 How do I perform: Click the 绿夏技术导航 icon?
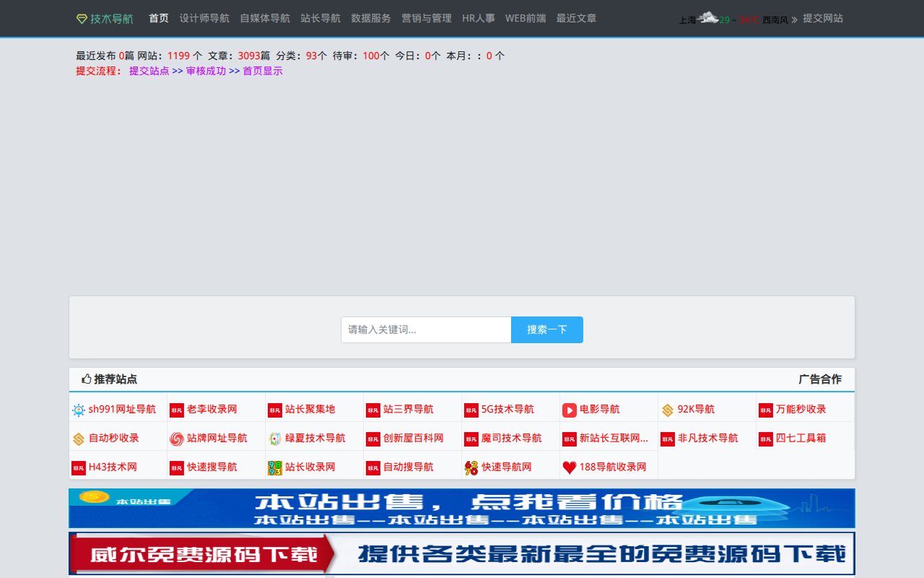click(x=275, y=439)
